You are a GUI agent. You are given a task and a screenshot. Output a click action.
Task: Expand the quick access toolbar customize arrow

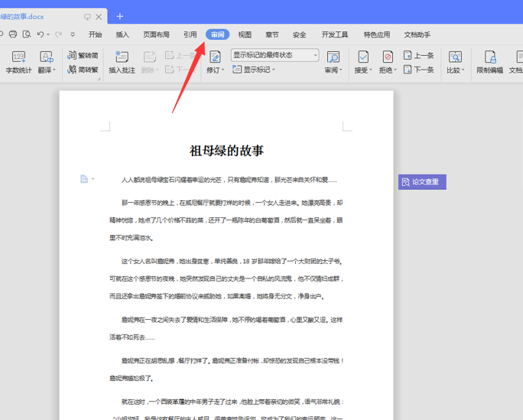pos(73,34)
